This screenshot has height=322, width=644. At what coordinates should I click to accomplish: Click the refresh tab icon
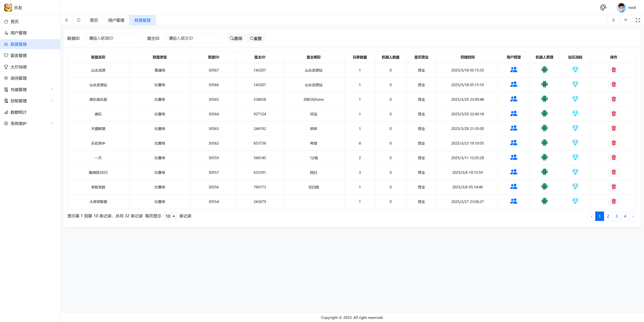[78, 20]
